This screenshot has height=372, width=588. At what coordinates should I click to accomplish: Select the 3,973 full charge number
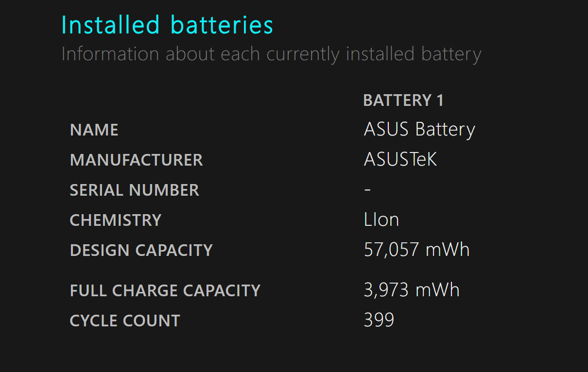click(x=386, y=290)
